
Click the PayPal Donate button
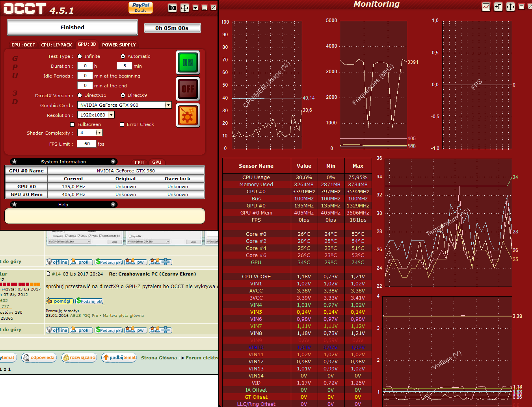(141, 7)
